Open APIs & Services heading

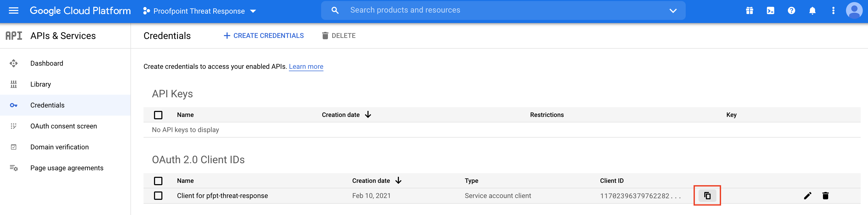point(63,36)
